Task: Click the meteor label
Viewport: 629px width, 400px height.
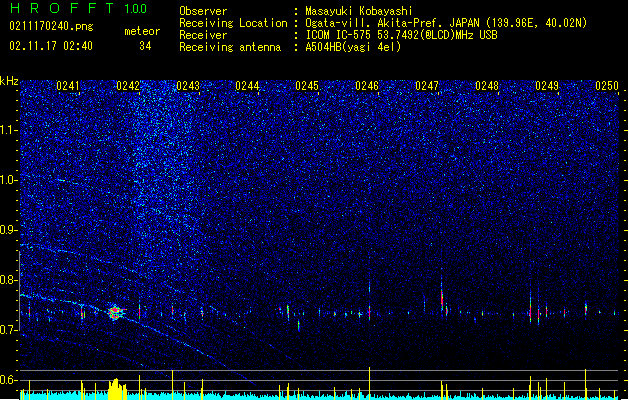Action: pos(142,31)
